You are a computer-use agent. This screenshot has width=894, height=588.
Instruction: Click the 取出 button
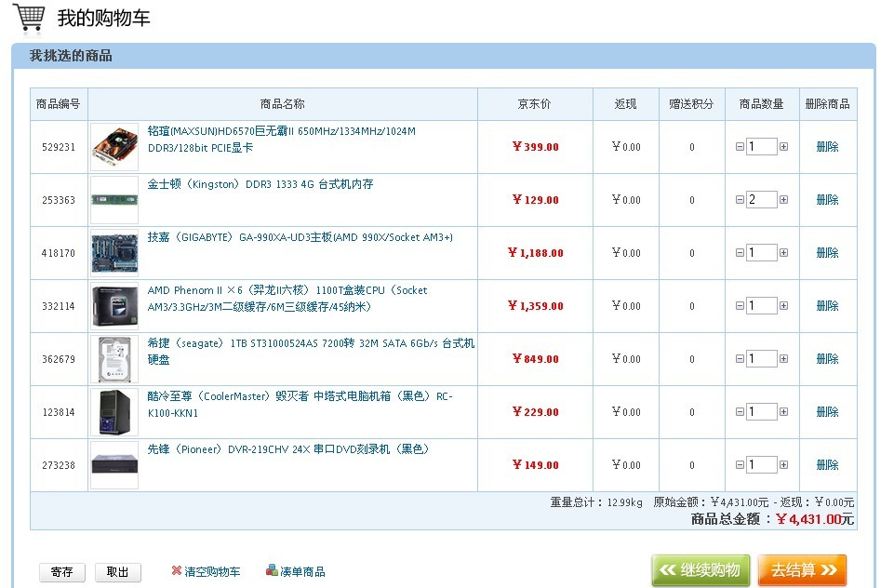point(118,572)
